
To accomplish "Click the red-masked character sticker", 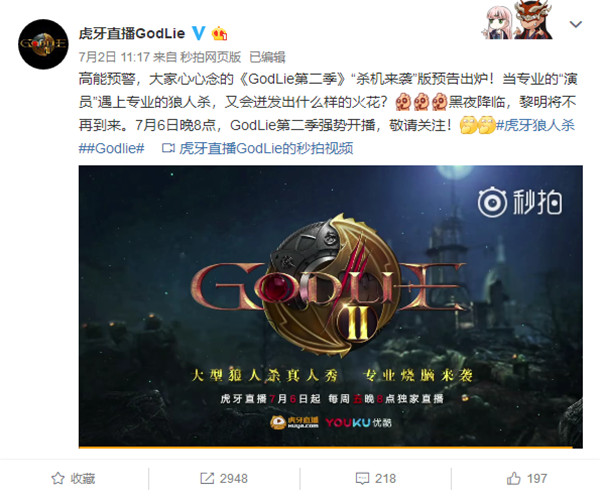I will (x=533, y=20).
